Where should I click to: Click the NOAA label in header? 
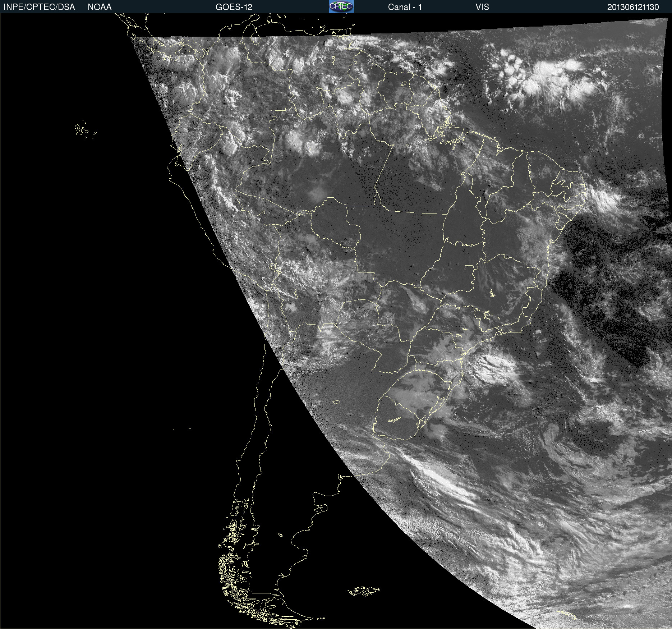100,7
